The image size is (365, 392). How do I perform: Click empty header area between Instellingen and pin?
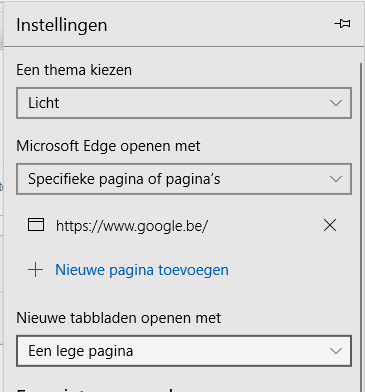220,25
